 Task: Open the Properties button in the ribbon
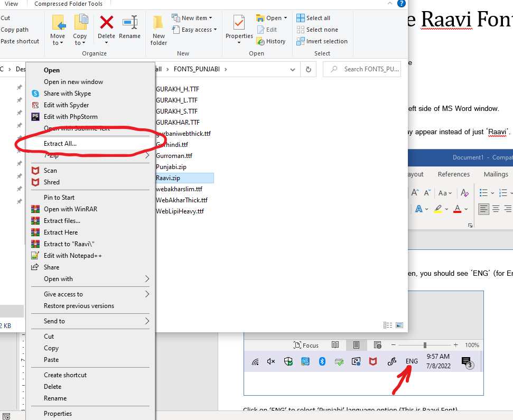(239, 30)
